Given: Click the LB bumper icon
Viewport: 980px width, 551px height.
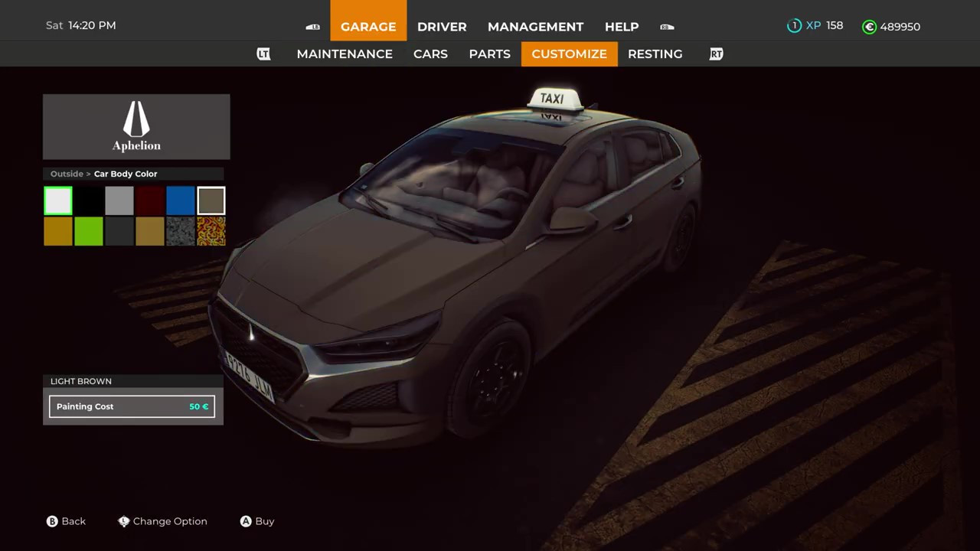Looking at the screenshot, I should pos(313,27).
